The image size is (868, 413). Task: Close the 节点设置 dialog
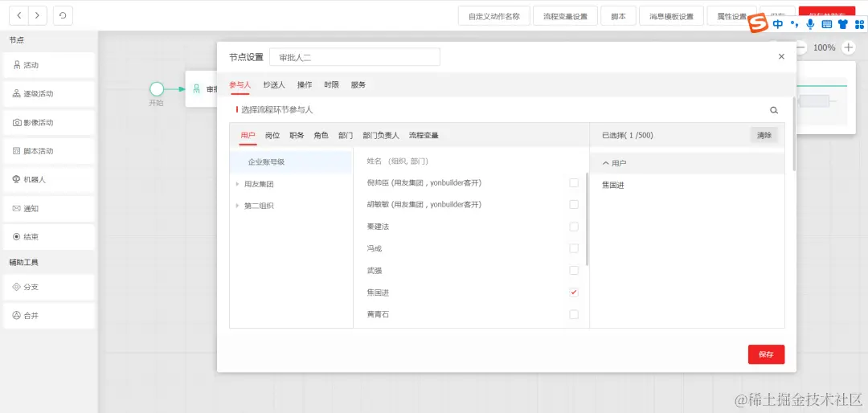(781, 56)
